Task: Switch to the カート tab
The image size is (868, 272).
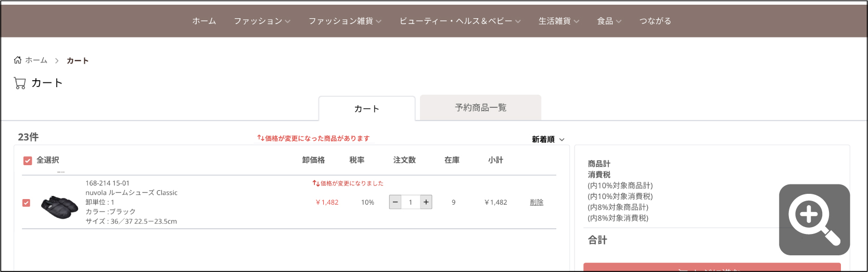Action: [x=367, y=108]
